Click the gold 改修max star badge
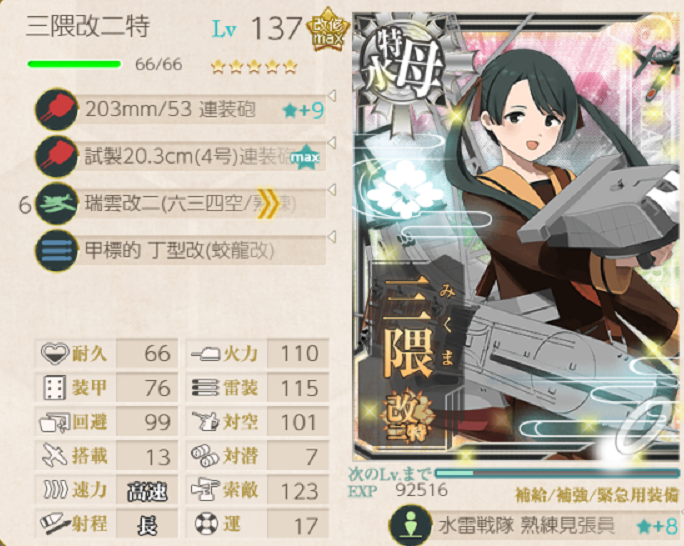The width and height of the screenshot is (684, 546). [328, 29]
